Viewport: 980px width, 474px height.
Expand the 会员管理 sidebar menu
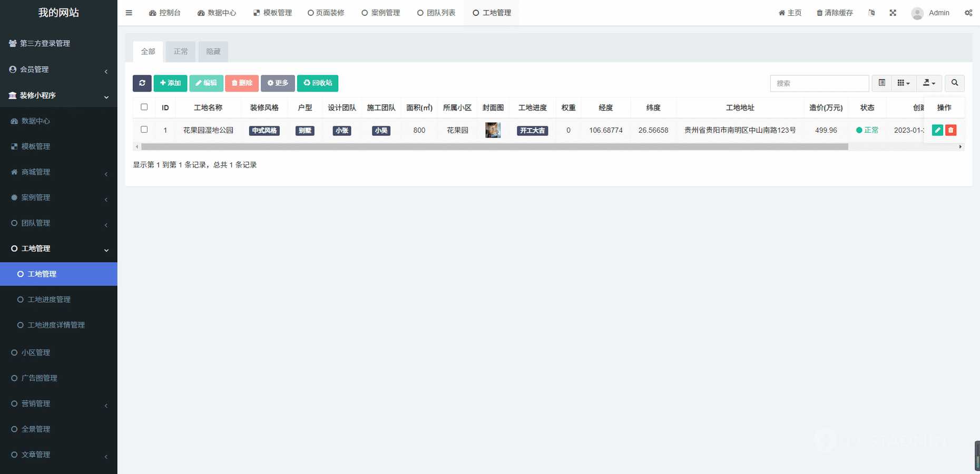point(58,70)
